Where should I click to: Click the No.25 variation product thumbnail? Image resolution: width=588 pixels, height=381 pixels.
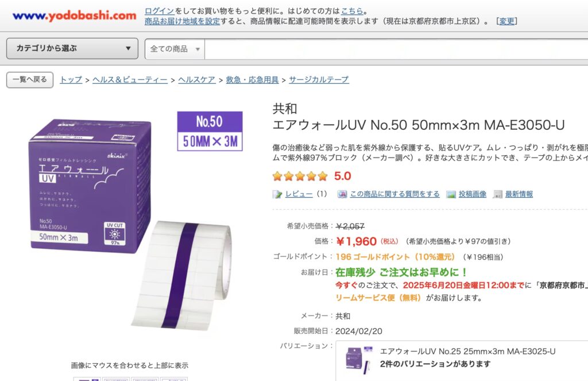coord(358,360)
